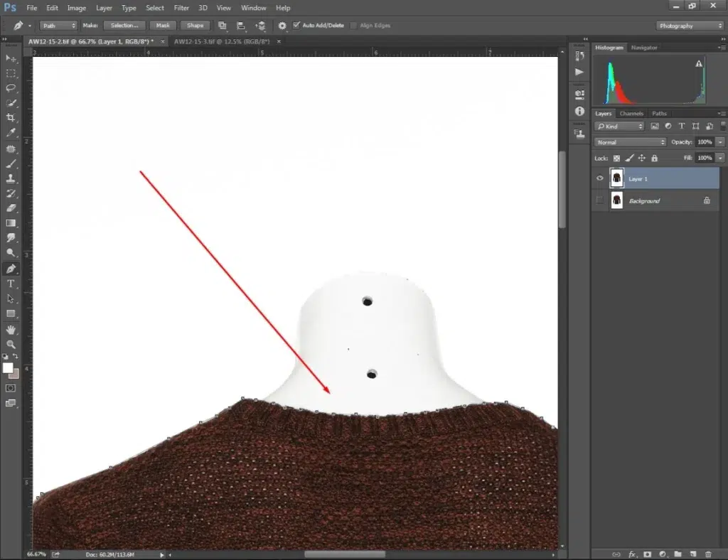This screenshot has width=728, height=560.
Task: Open the Image menu
Action: pos(77,8)
